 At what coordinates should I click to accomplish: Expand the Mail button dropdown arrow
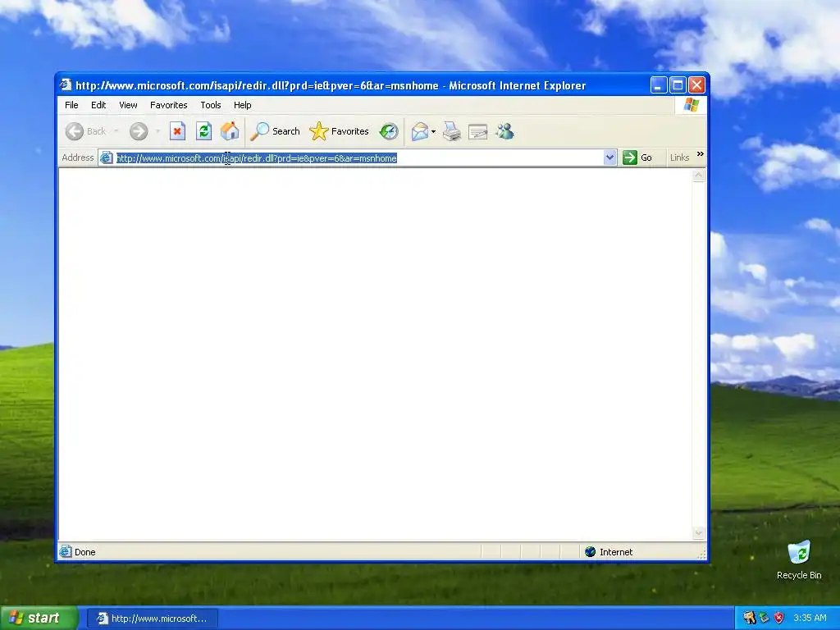[x=433, y=131]
